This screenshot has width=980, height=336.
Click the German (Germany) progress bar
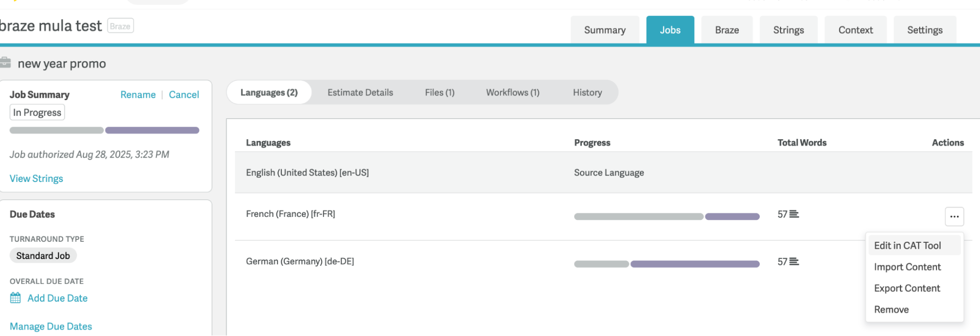tap(666, 264)
